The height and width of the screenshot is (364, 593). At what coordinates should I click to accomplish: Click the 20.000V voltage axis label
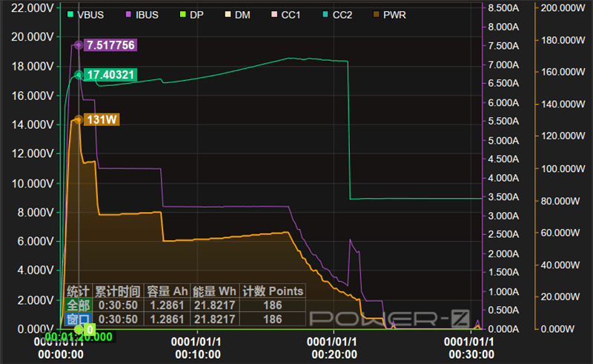click(x=33, y=37)
